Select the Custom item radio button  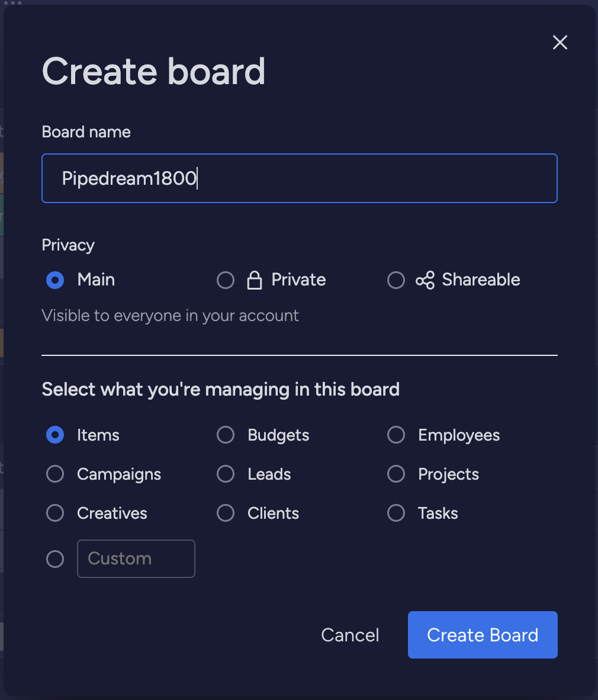55,558
